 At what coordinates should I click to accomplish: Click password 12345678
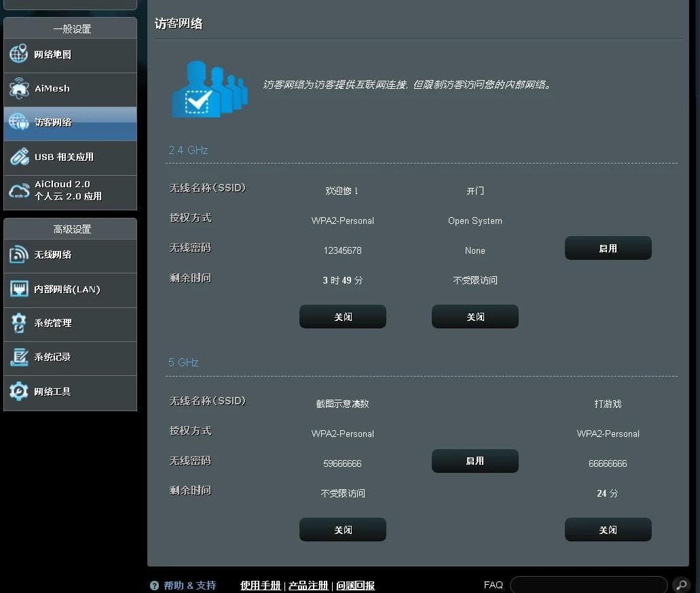pyautogui.click(x=342, y=251)
